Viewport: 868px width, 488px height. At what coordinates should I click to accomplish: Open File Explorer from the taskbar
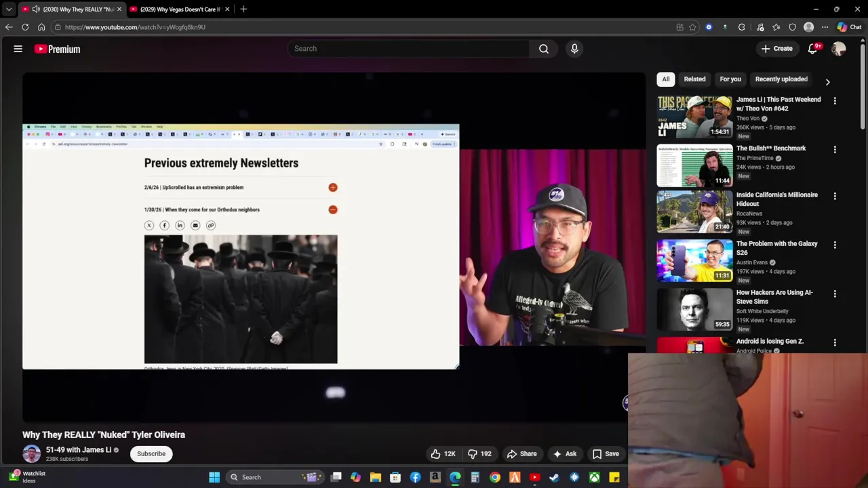click(x=376, y=477)
